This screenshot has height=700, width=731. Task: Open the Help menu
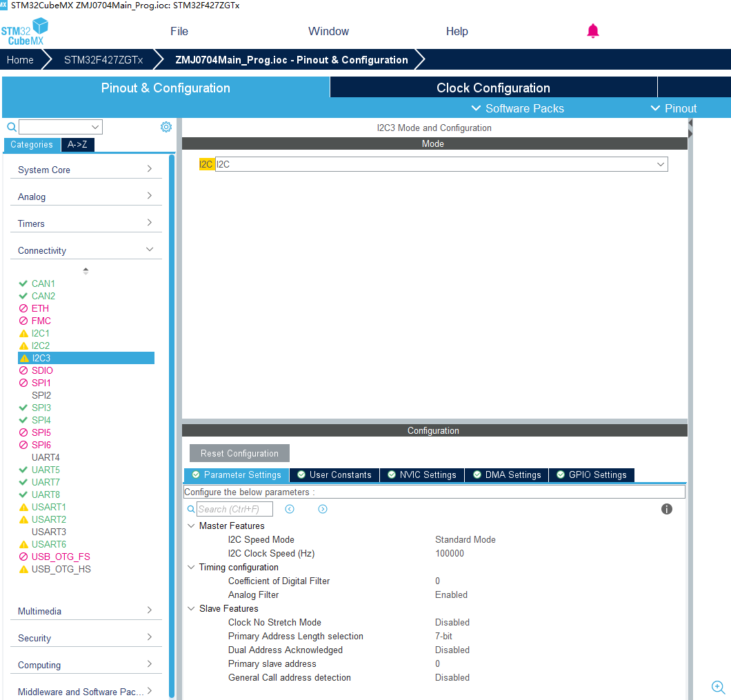pos(457,31)
